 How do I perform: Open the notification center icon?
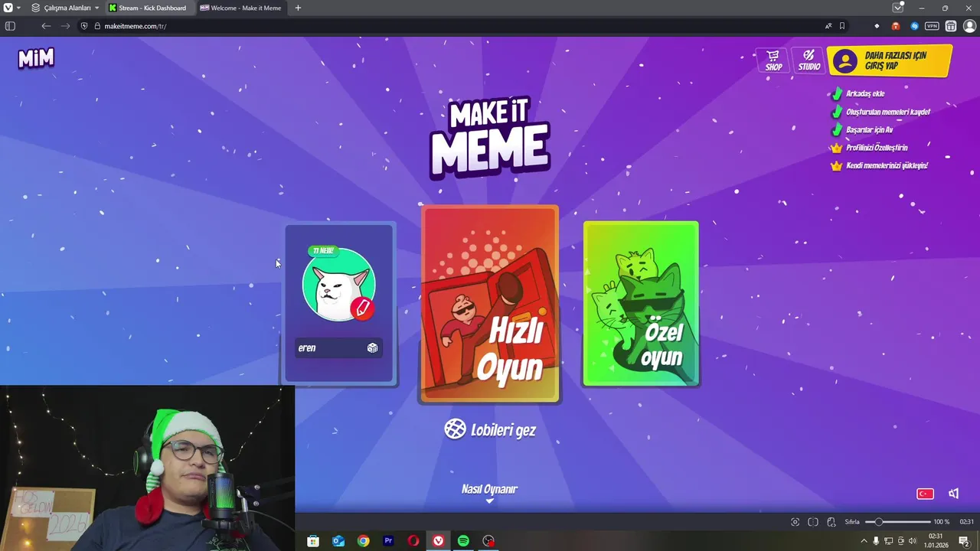(x=964, y=541)
